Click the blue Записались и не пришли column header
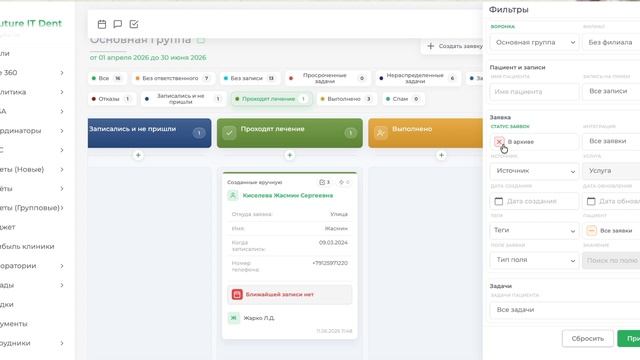Image resolution: width=640 pixels, height=360 pixels. click(149, 133)
